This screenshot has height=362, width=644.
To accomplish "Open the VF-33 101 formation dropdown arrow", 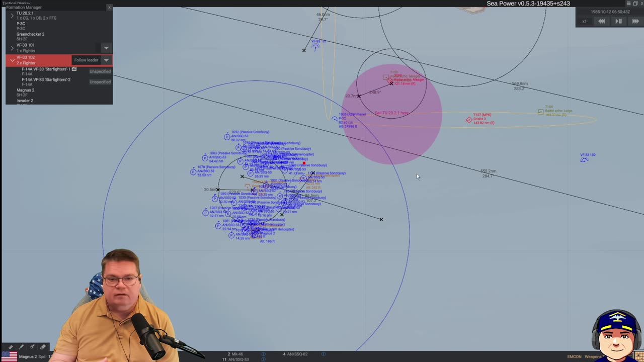I will click(106, 48).
